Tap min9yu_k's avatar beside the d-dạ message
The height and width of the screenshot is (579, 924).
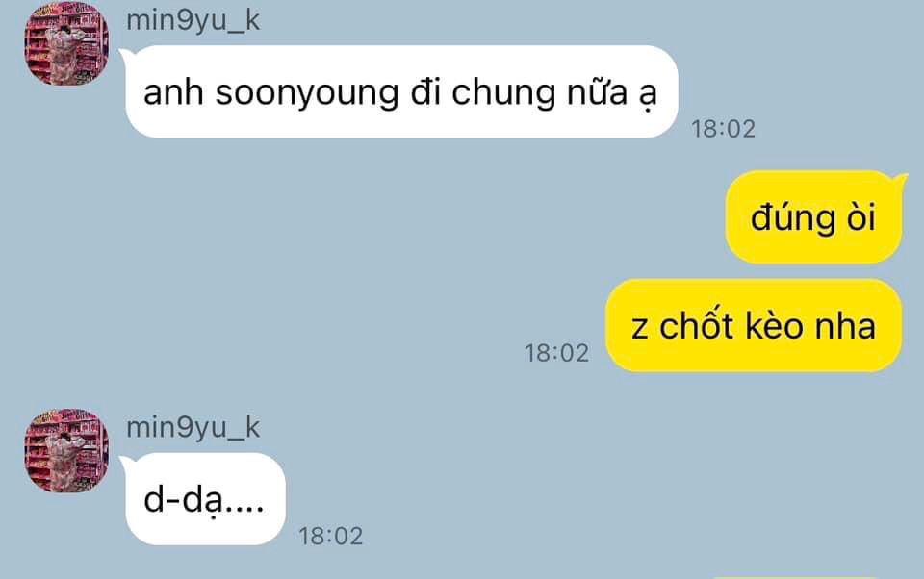(x=66, y=450)
